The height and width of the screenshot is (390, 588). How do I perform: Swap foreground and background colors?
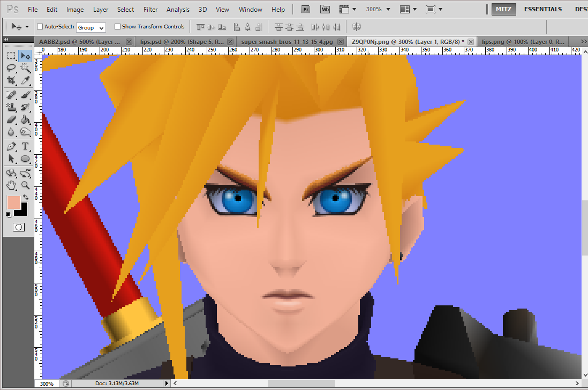[x=26, y=197]
